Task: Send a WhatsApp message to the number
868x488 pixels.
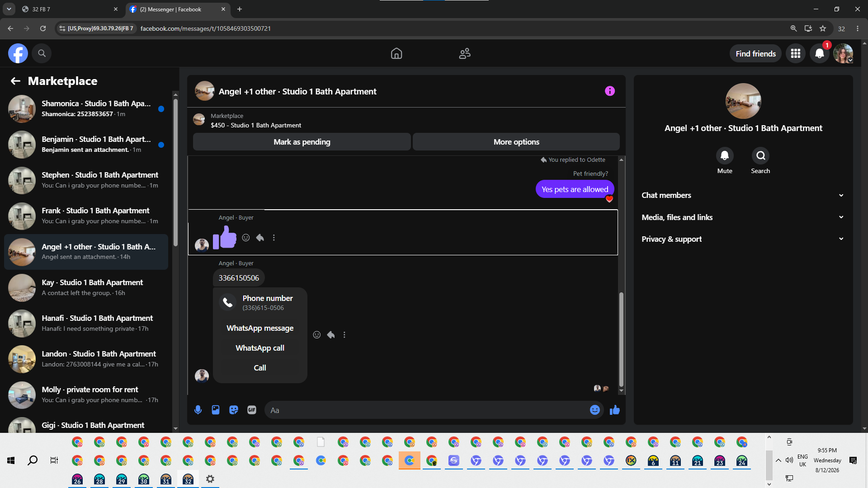Action: 260,328
